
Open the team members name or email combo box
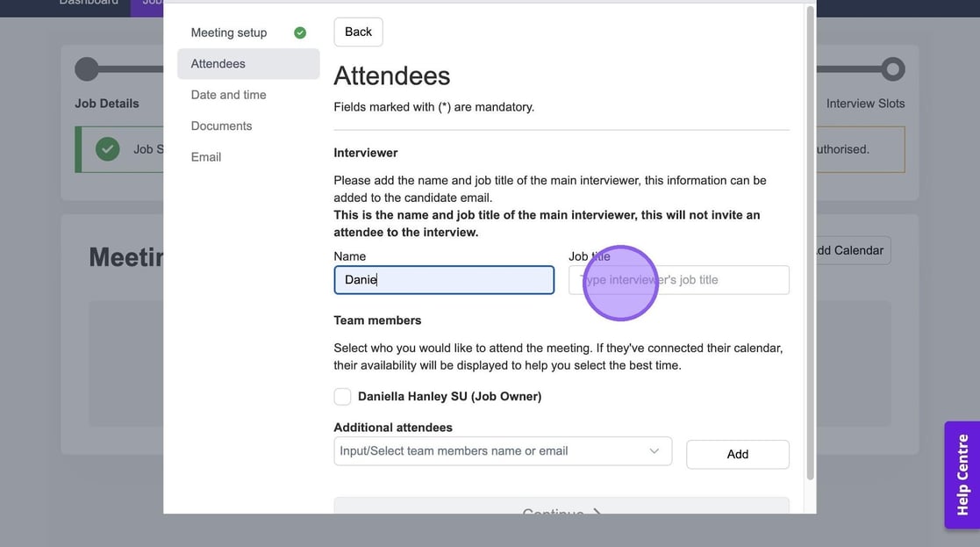(x=491, y=451)
